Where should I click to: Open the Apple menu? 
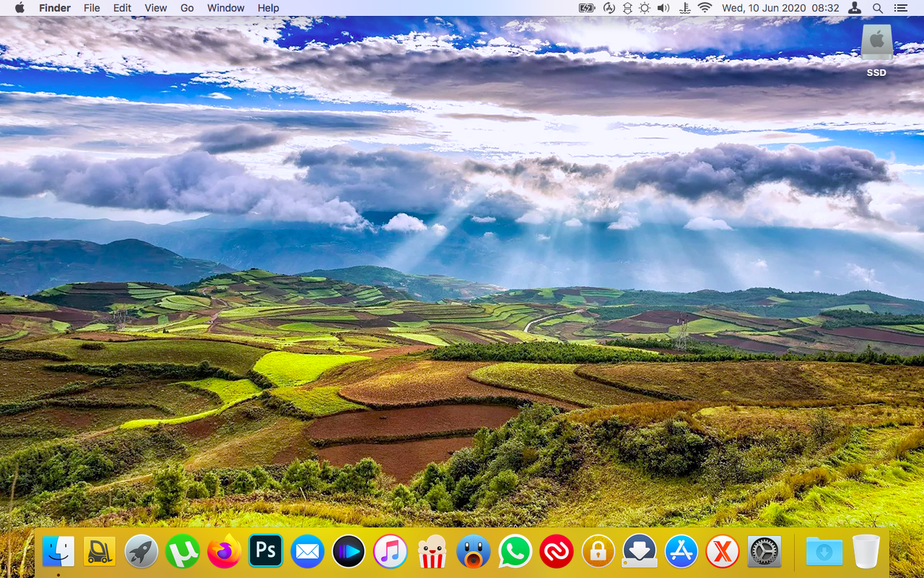(19, 8)
